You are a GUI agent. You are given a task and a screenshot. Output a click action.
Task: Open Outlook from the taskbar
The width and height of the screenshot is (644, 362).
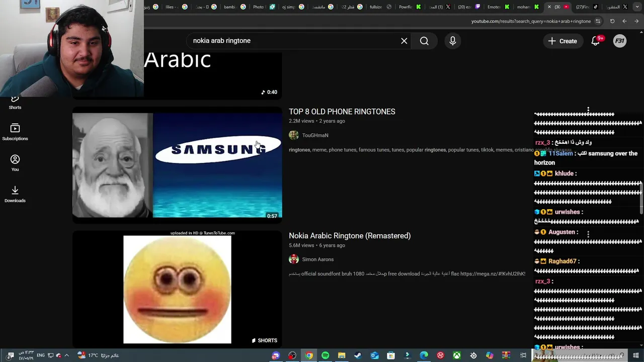pyautogui.click(x=375, y=355)
